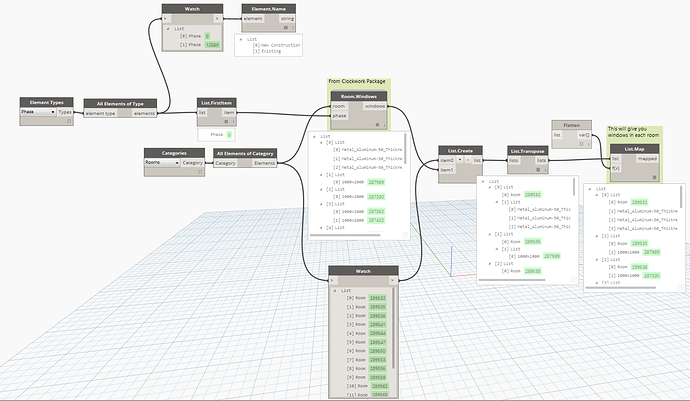Click the 'var[]' output port on Flatten
Viewport: 690px width, 401px height.
click(x=584, y=135)
